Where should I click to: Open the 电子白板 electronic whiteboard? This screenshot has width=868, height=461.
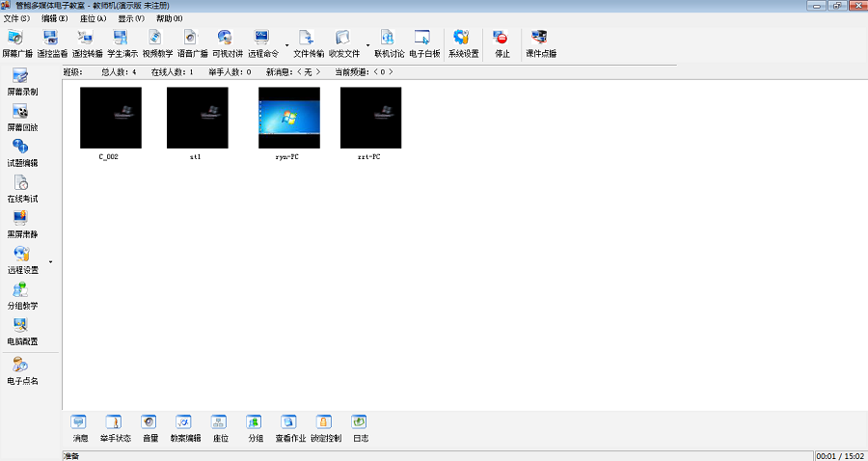pos(424,44)
